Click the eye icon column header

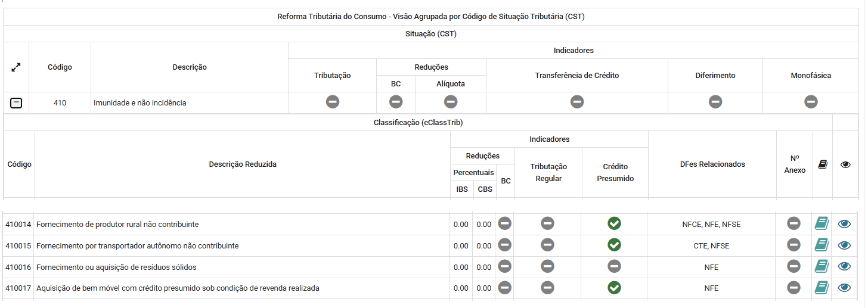[845, 164]
